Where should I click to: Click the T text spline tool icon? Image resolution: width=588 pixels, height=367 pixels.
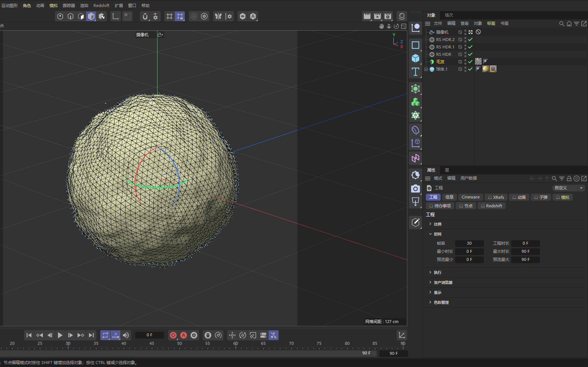[416, 72]
